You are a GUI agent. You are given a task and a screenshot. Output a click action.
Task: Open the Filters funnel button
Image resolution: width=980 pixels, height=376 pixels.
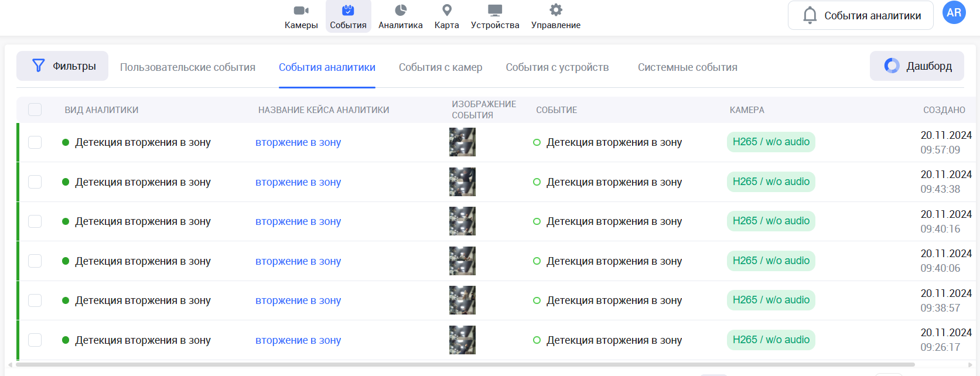[x=63, y=66]
